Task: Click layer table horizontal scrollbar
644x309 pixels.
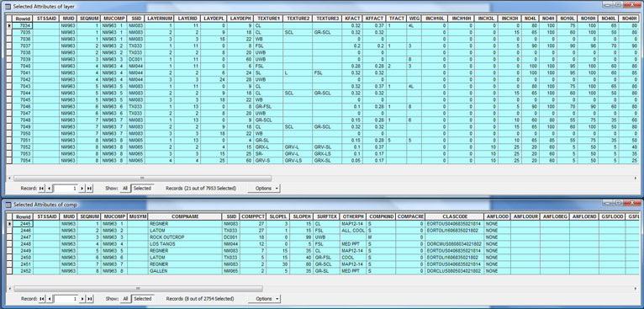Action: tap(143, 178)
